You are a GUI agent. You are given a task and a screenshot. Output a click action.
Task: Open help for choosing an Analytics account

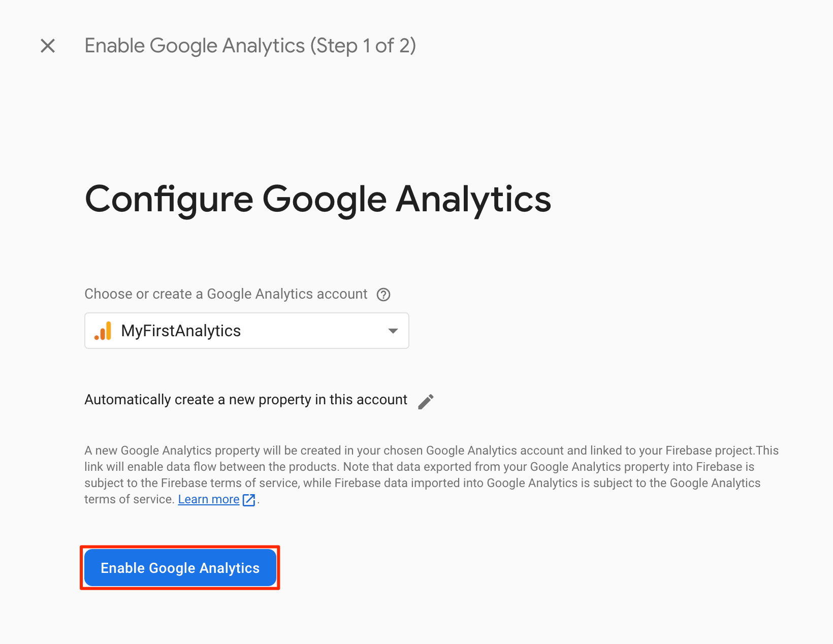[x=383, y=295]
